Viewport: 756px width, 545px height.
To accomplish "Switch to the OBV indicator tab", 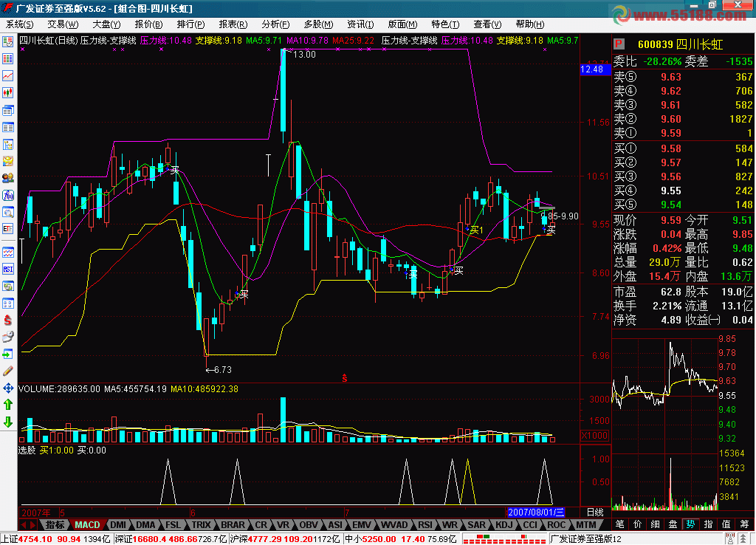I will (309, 525).
